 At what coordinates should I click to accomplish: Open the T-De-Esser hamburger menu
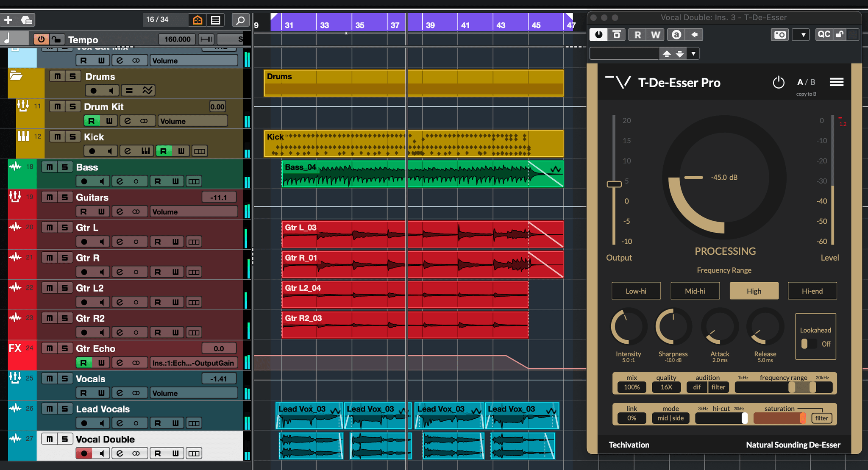[837, 82]
